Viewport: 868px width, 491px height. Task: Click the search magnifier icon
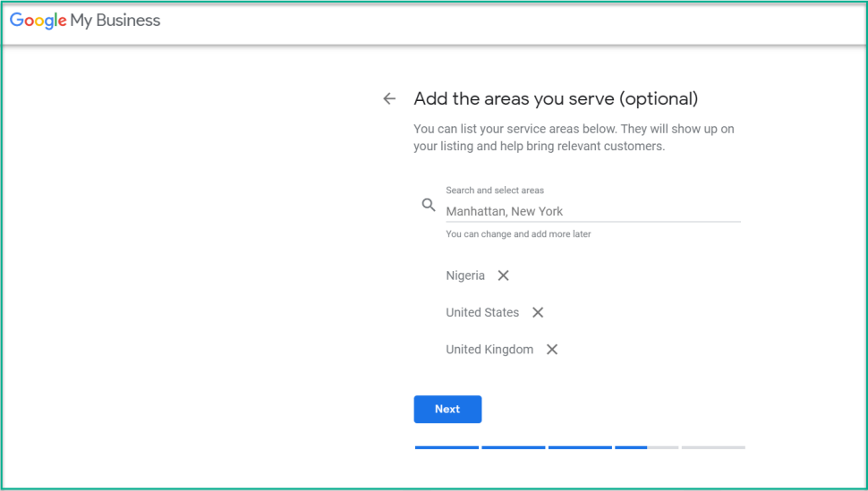(429, 205)
